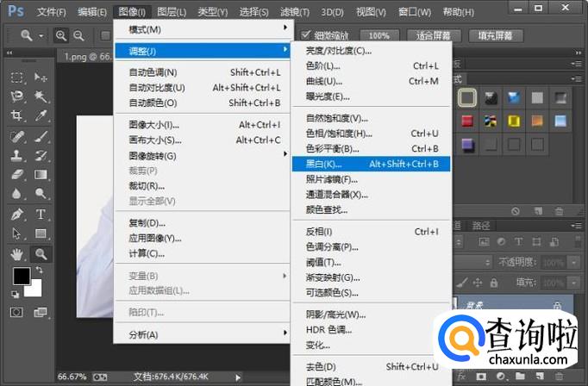Image resolution: width=588 pixels, height=386 pixels.
Task: Open the zoom tool preset dropdown arrow
Action: click(41, 36)
